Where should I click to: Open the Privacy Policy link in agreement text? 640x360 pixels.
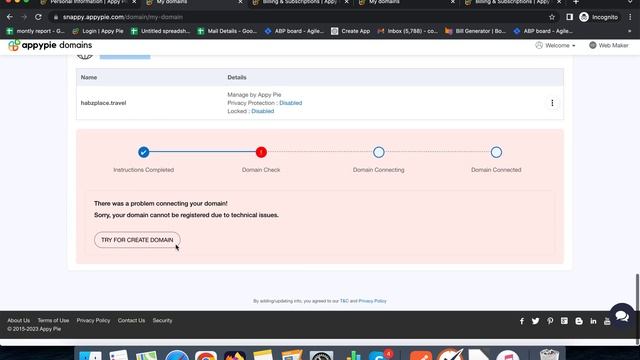point(372,301)
